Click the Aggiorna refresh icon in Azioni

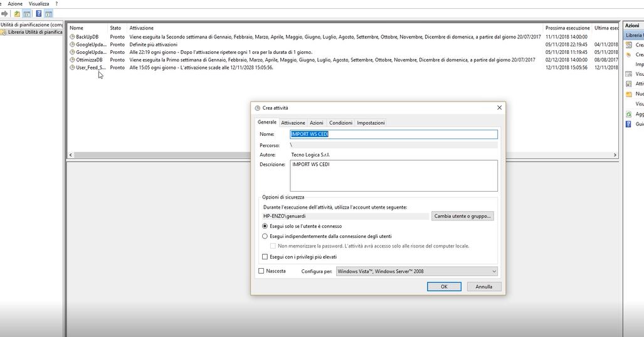[629, 114]
